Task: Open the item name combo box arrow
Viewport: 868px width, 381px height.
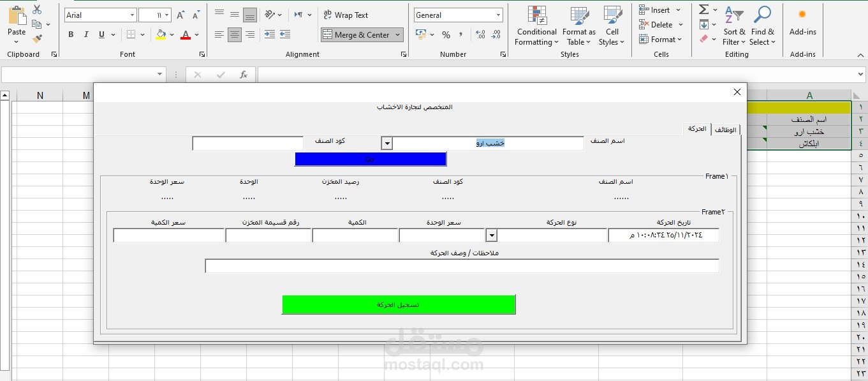Action: tap(386, 143)
